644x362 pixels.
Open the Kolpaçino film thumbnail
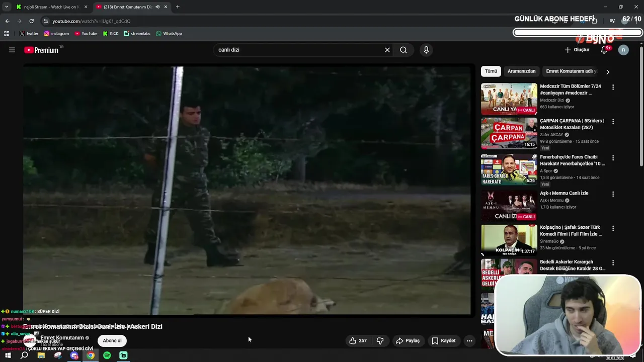[509, 240]
